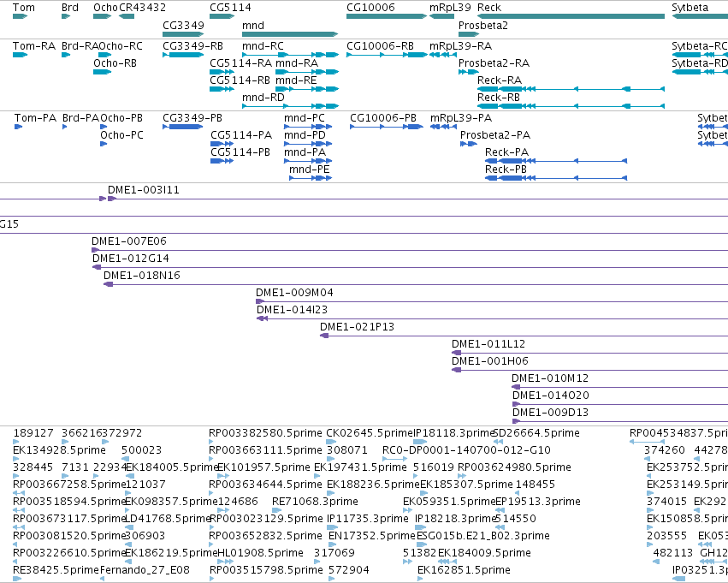728x583 pixels.
Task: Select protein Reck-PA label
Action: [x=506, y=152]
